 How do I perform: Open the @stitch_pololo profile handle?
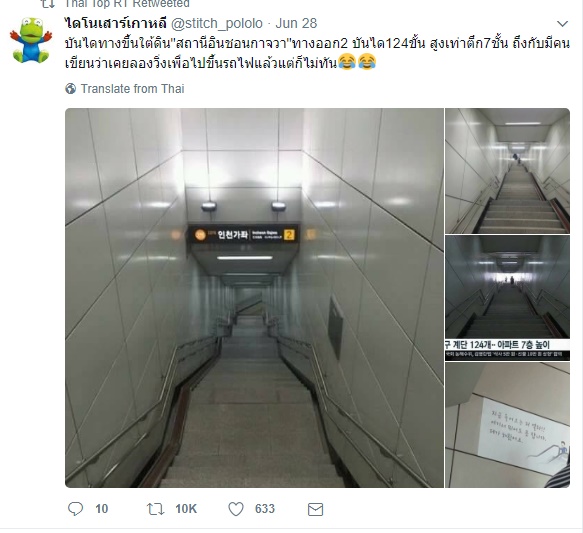[216, 23]
